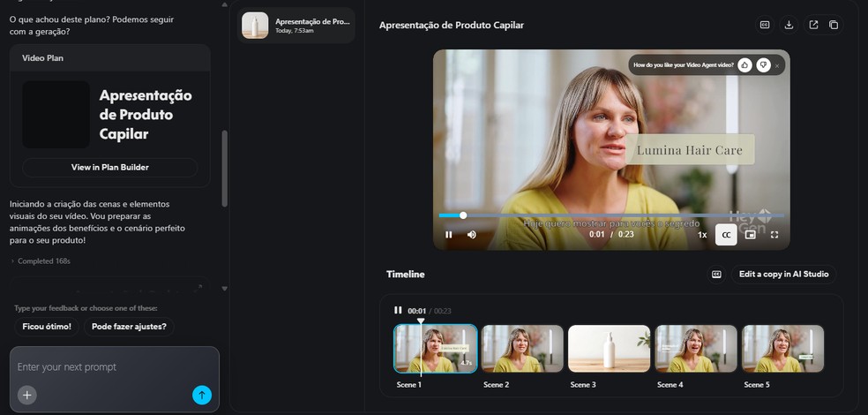Change playback speed from 1x

click(x=701, y=235)
